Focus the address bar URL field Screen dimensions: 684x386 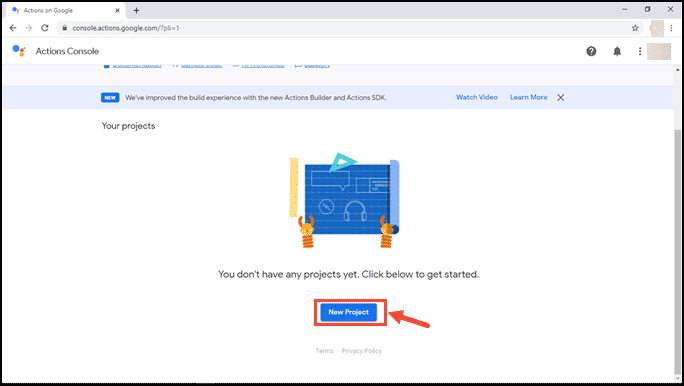pos(349,28)
